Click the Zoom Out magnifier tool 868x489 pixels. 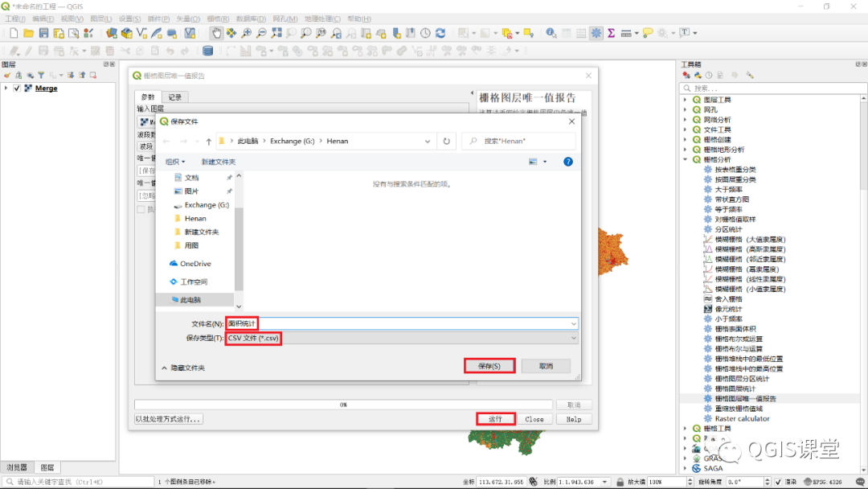[261, 33]
